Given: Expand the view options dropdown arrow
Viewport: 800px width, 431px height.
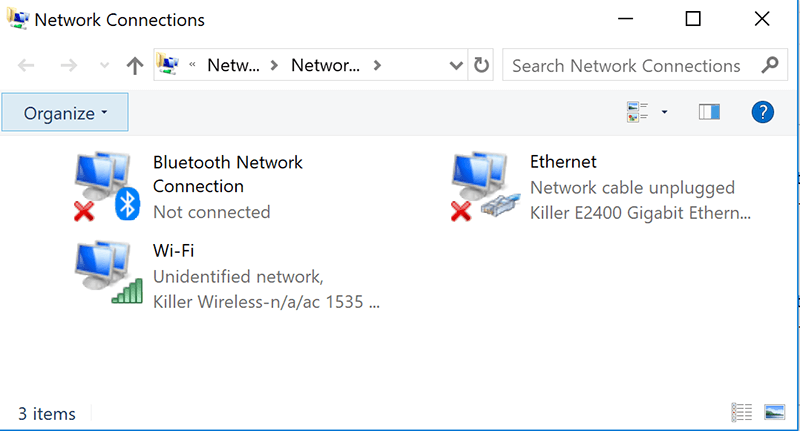Looking at the screenshot, I should [x=665, y=112].
